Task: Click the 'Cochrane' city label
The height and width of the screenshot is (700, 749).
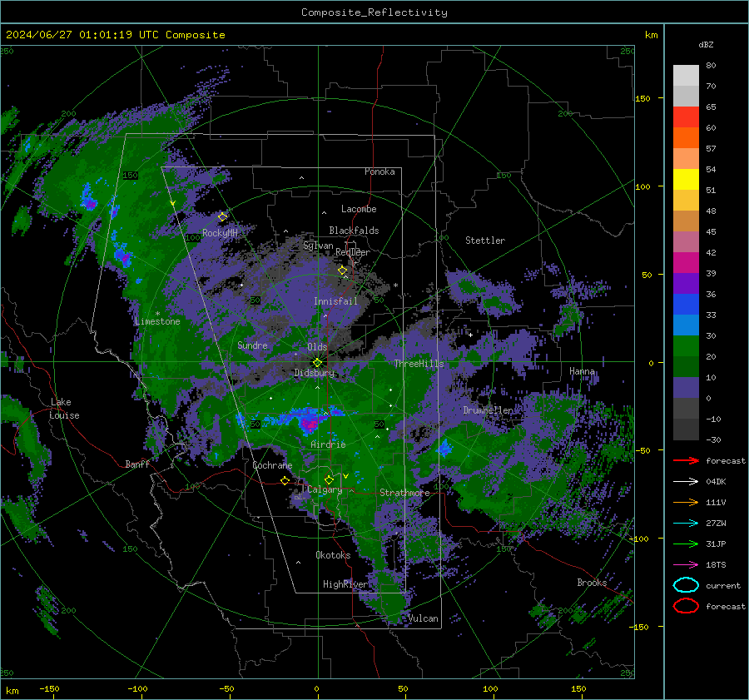Action: [x=272, y=465]
